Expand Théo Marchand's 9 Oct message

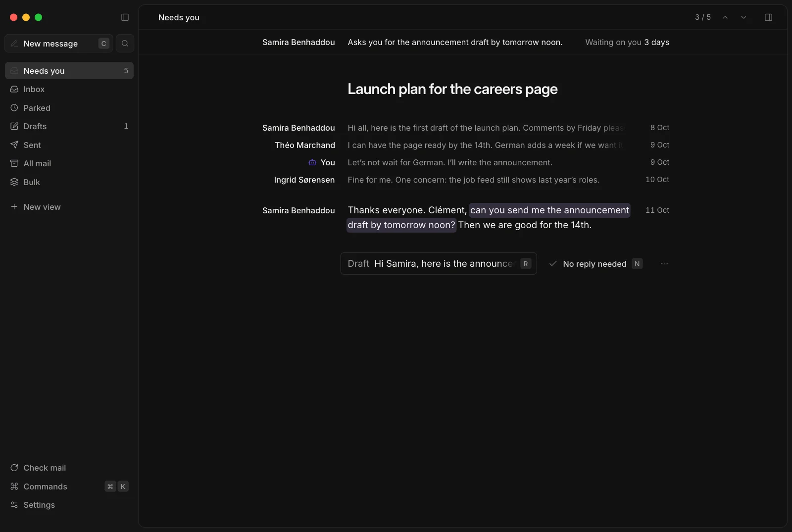(x=465, y=145)
